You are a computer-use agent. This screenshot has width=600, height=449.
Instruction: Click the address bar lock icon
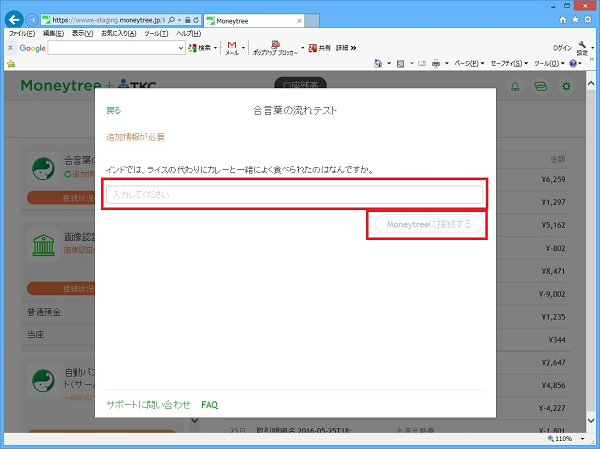coord(188,20)
